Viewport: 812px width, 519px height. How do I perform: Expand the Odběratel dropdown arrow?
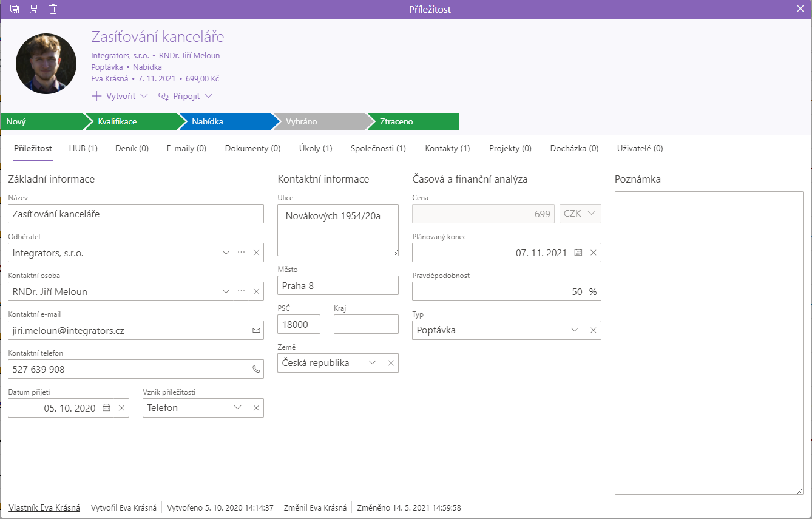tap(226, 253)
